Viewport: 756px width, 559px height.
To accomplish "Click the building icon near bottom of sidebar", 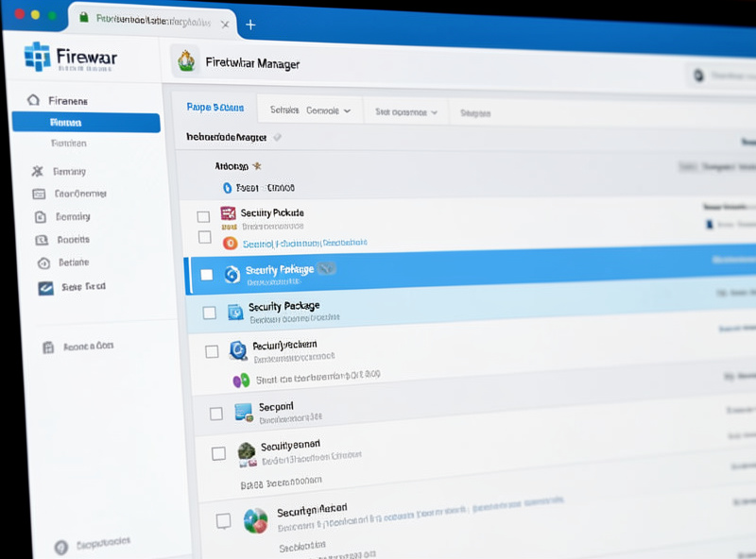I will [x=48, y=347].
